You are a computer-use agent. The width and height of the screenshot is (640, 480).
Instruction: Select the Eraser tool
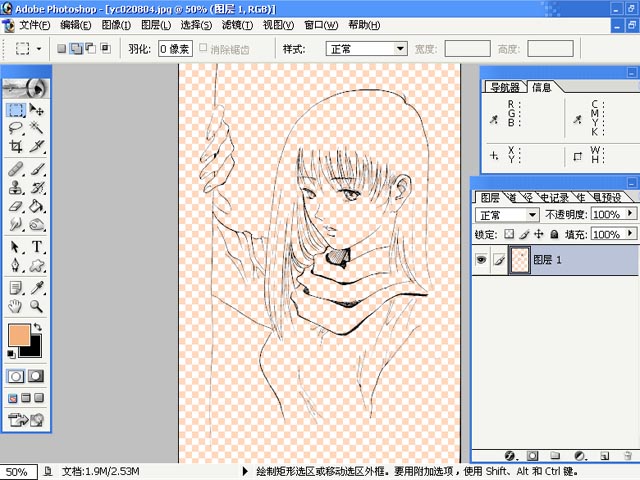pos(16,207)
